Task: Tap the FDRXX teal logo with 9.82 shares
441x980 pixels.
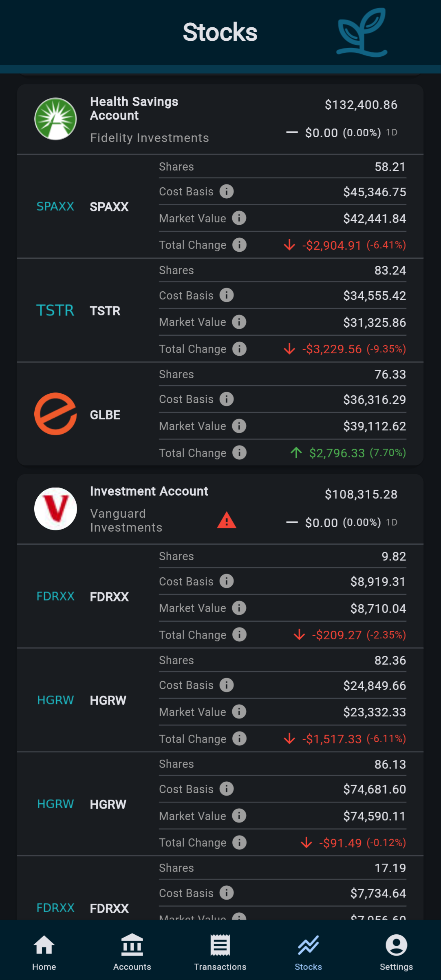Action: coord(55,596)
